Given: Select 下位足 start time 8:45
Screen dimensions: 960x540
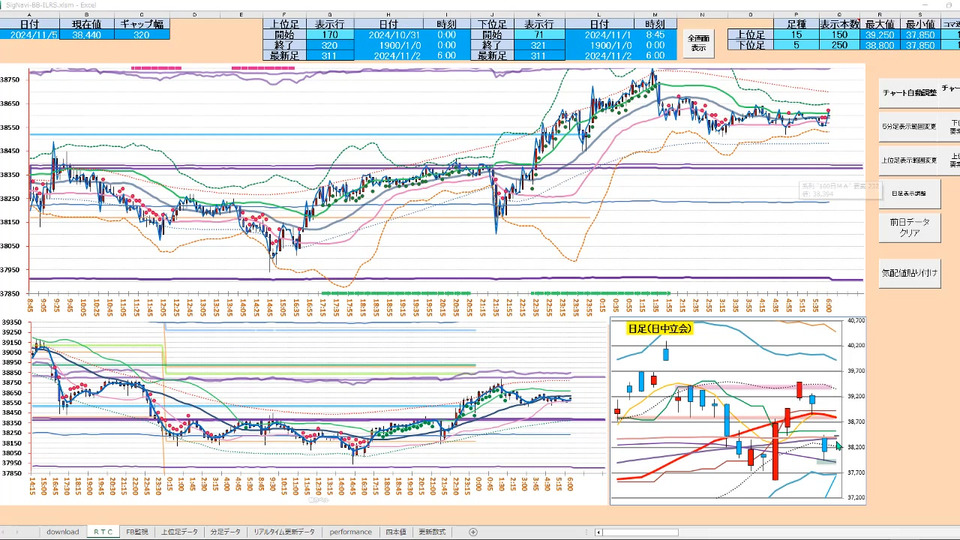Looking at the screenshot, I should tap(654, 35).
